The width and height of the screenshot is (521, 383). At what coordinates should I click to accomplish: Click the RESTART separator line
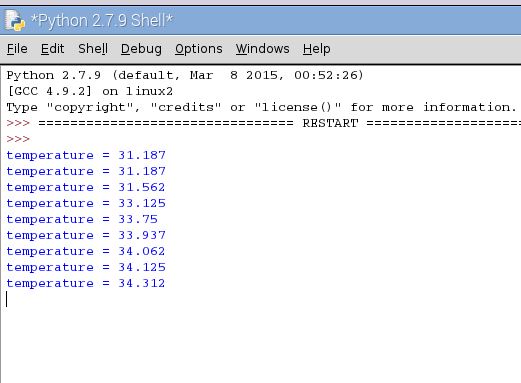[263, 123]
